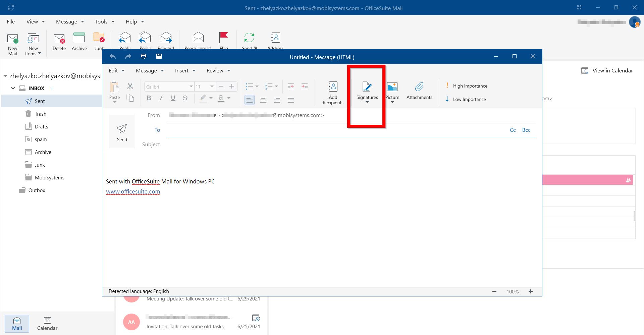Click View in Calendar
Screen dimensions: 644x335
click(x=607, y=70)
